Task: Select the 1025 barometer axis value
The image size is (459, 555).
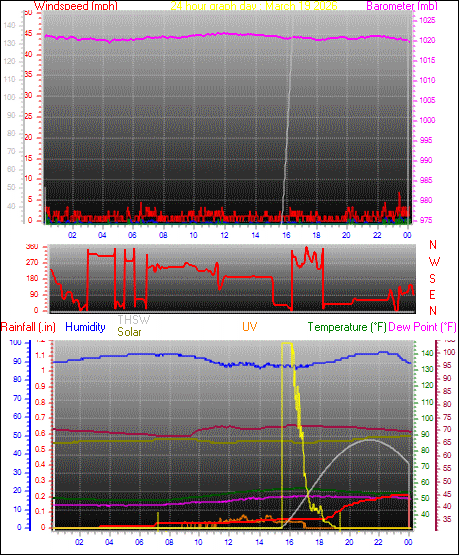Action: [427, 21]
